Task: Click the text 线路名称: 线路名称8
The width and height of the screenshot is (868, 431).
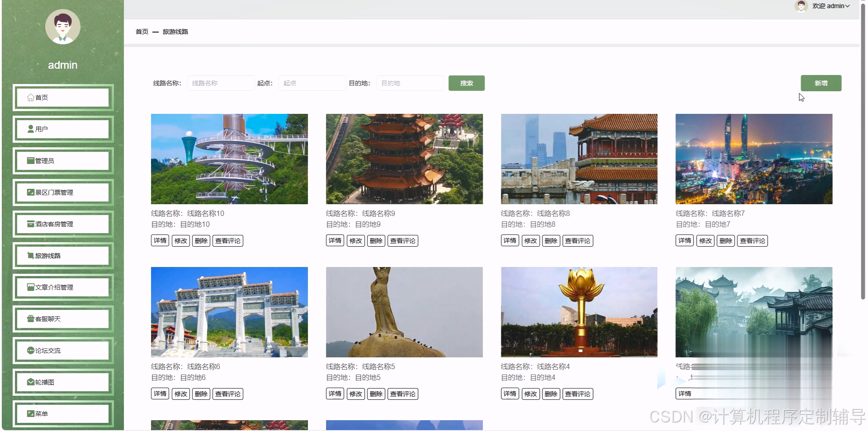Action: pyautogui.click(x=535, y=214)
